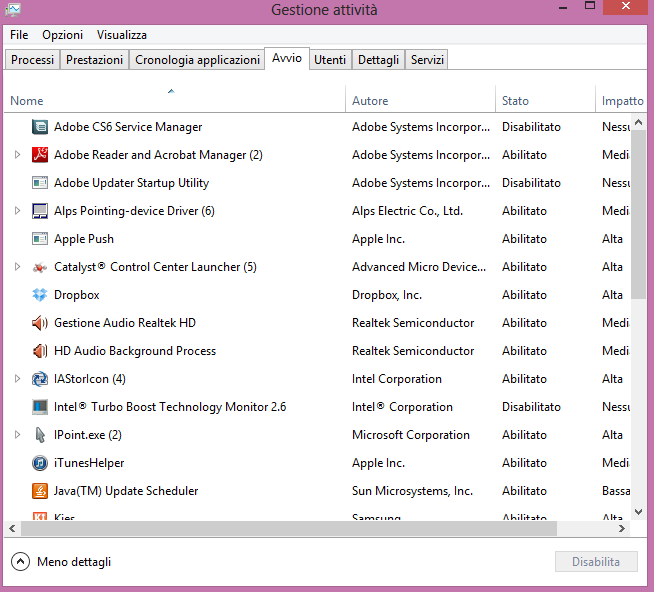Image resolution: width=654 pixels, height=592 pixels.
Task: Click the Disabilita button
Action: tap(596, 562)
